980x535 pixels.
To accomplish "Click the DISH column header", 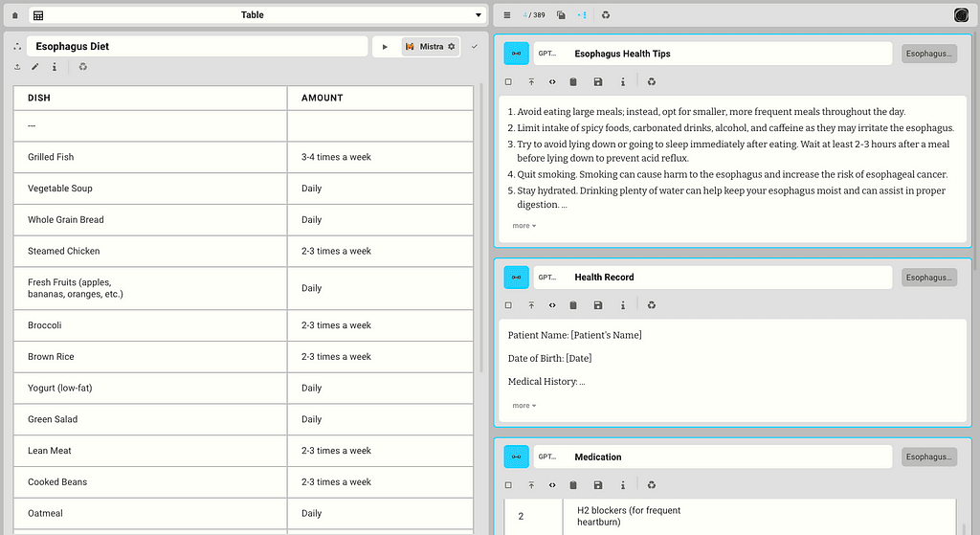I will [150, 99].
